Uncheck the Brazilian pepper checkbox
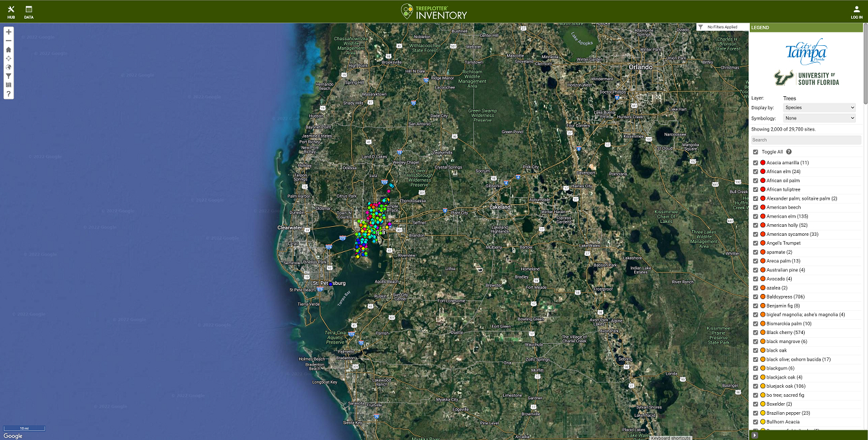 pyautogui.click(x=756, y=413)
